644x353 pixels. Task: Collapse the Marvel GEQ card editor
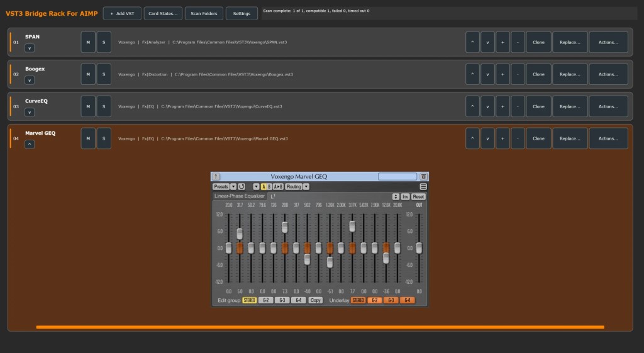[30, 144]
